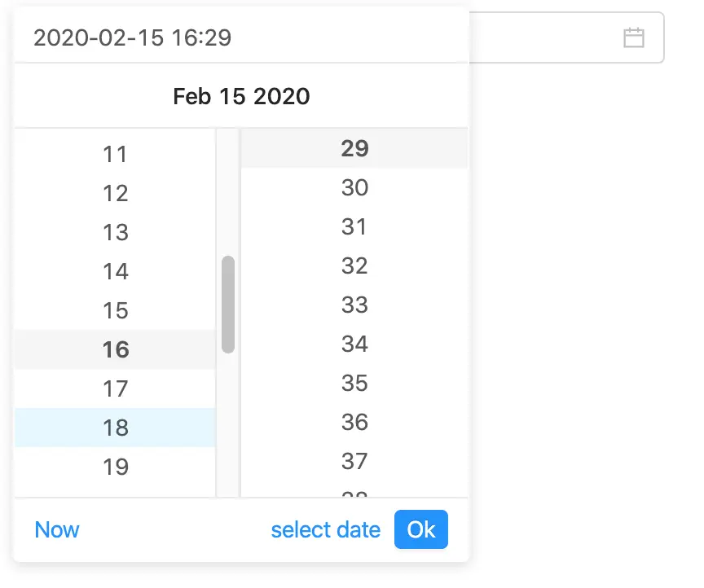Click the Ok button
Image resolution: width=704 pixels, height=588 pixels.
[421, 530]
